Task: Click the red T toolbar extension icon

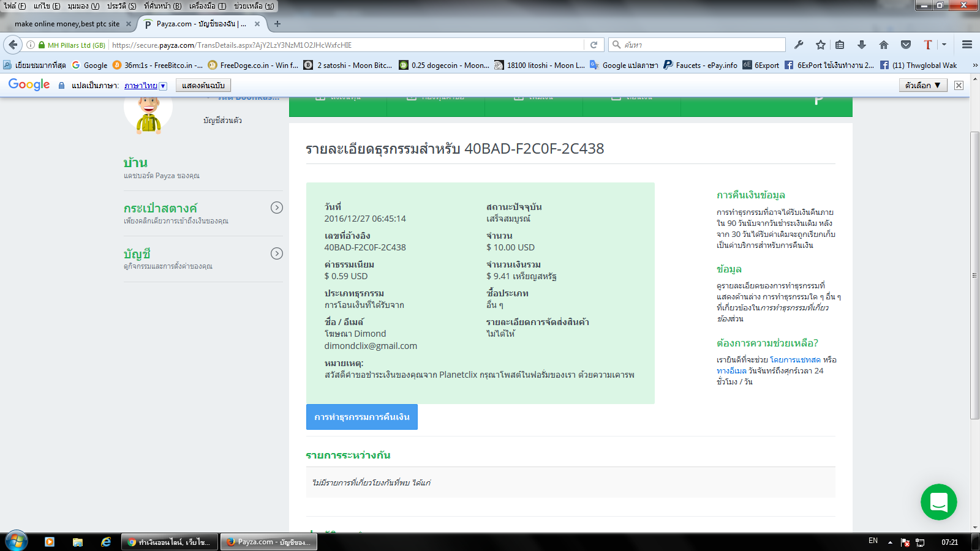Action: tap(928, 45)
